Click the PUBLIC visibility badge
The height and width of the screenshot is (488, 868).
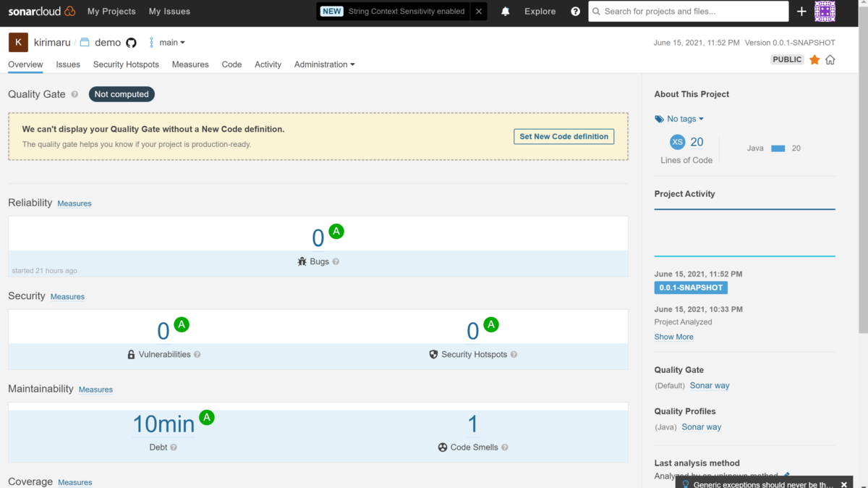[x=787, y=59]
